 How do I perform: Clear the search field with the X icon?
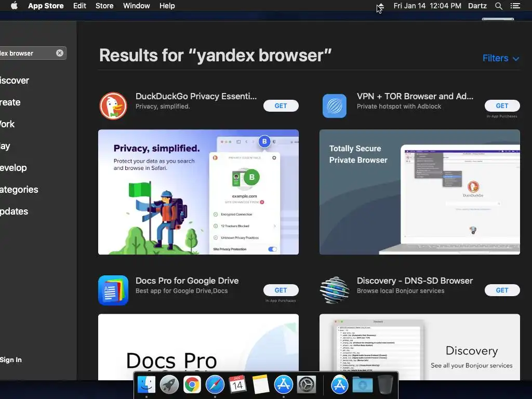pyautogui.click(x=60, y=53)
